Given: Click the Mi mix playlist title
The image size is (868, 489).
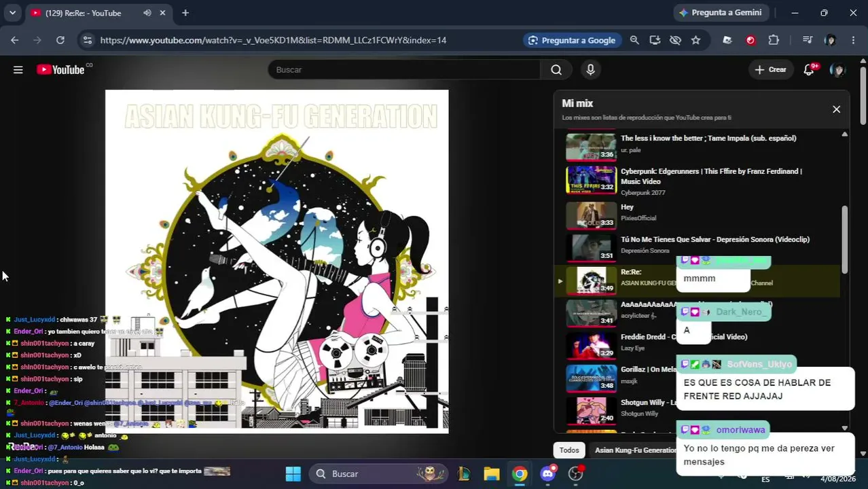Looking at the screenshot, I should [577, 103].
